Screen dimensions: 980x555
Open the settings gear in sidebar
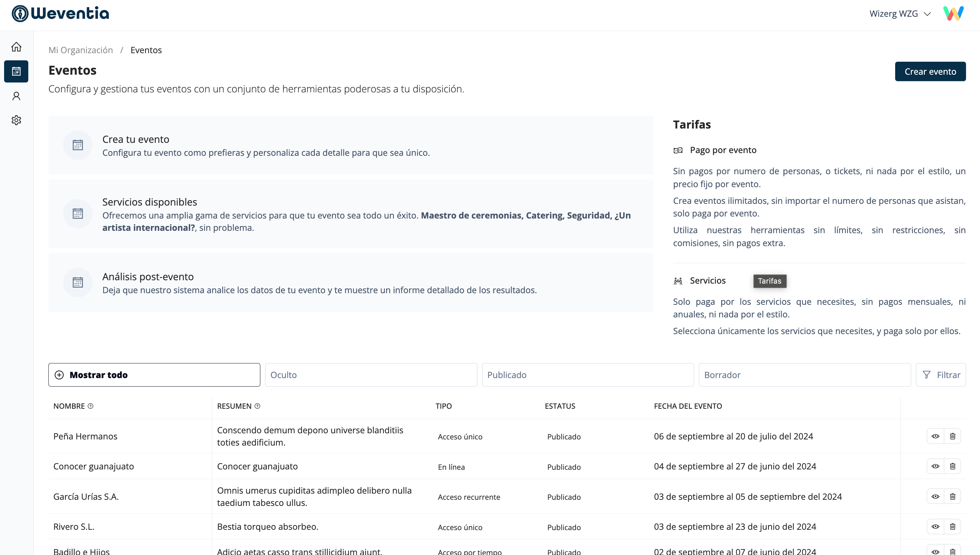click(16, 120)
